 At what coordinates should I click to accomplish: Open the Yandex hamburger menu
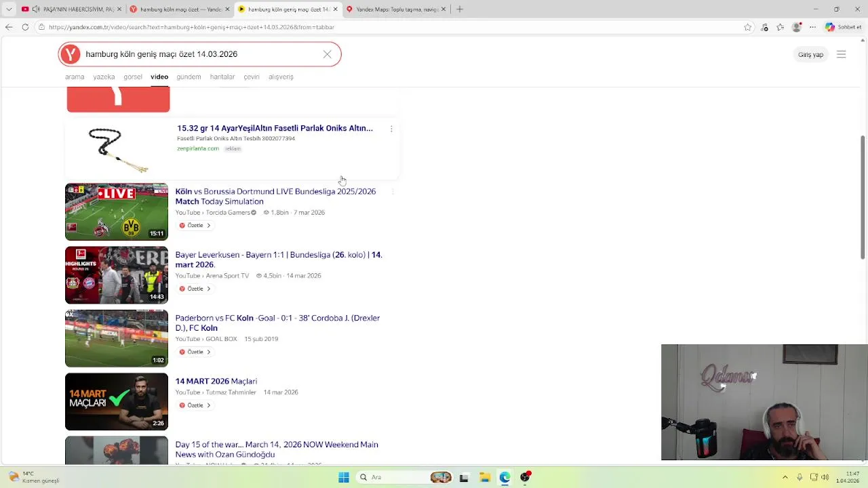coord(842,54)
